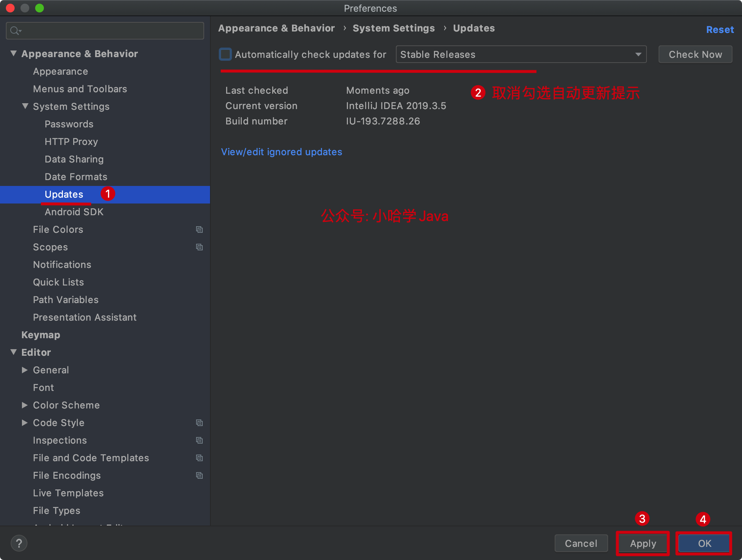Viewport: 742px width, 560px height.
Task: Select Quick Lists settings
Action: pos(59,282)
